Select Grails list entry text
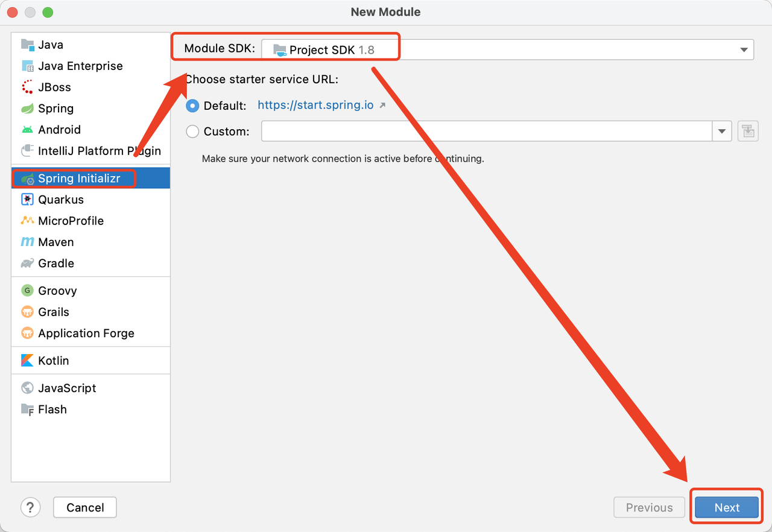This screenshot has height=532, width=772. tap(54, 312)
